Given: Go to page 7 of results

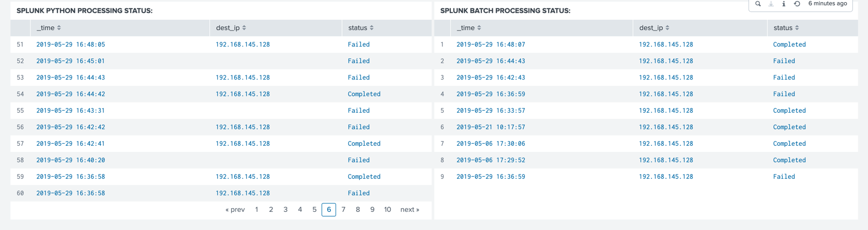Looking at the screenshot, I should [343, 210].
